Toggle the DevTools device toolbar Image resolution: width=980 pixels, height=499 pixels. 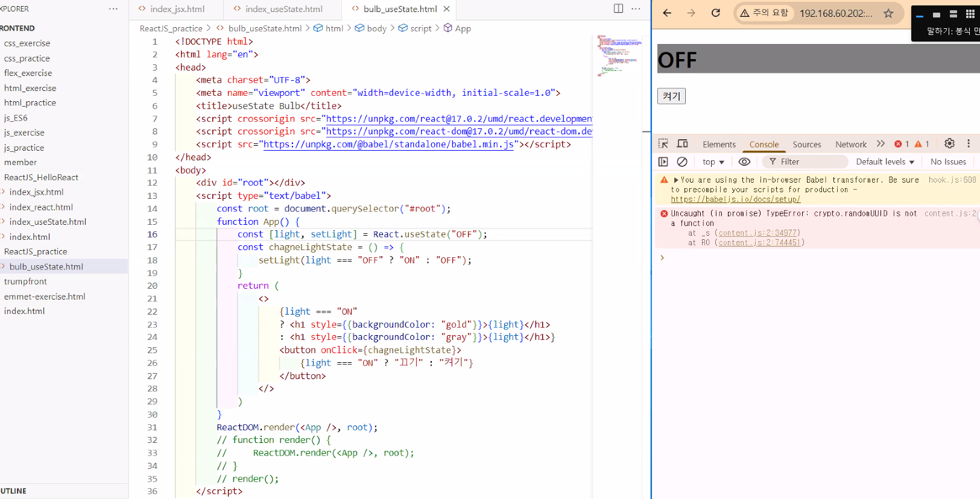coord(682,143)
